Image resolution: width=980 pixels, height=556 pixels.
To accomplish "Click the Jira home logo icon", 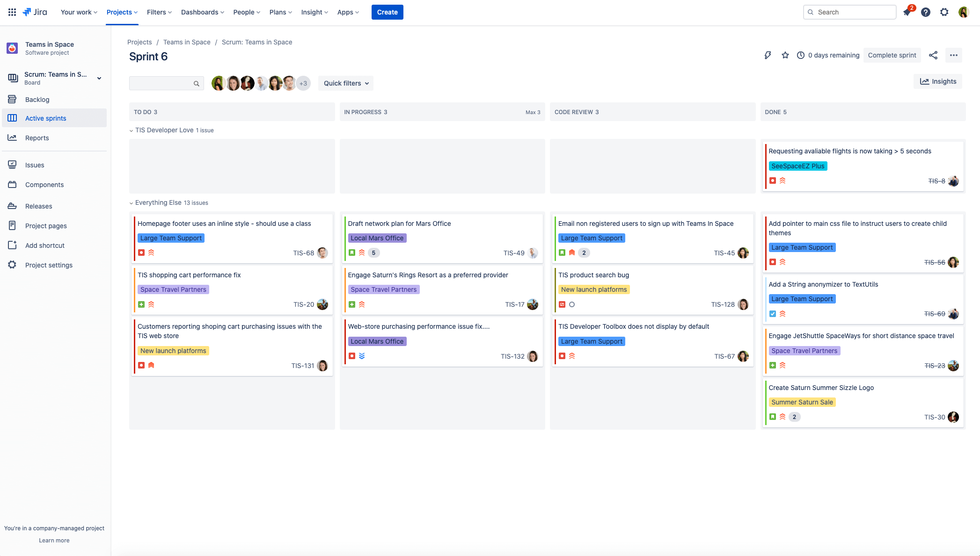I will click(x=27, y=12).
